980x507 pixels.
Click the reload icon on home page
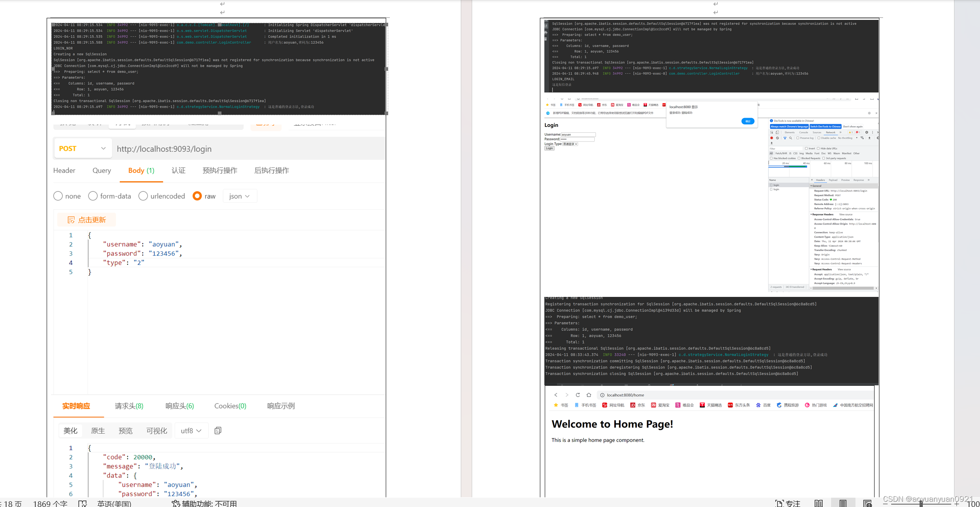[578, 395]
